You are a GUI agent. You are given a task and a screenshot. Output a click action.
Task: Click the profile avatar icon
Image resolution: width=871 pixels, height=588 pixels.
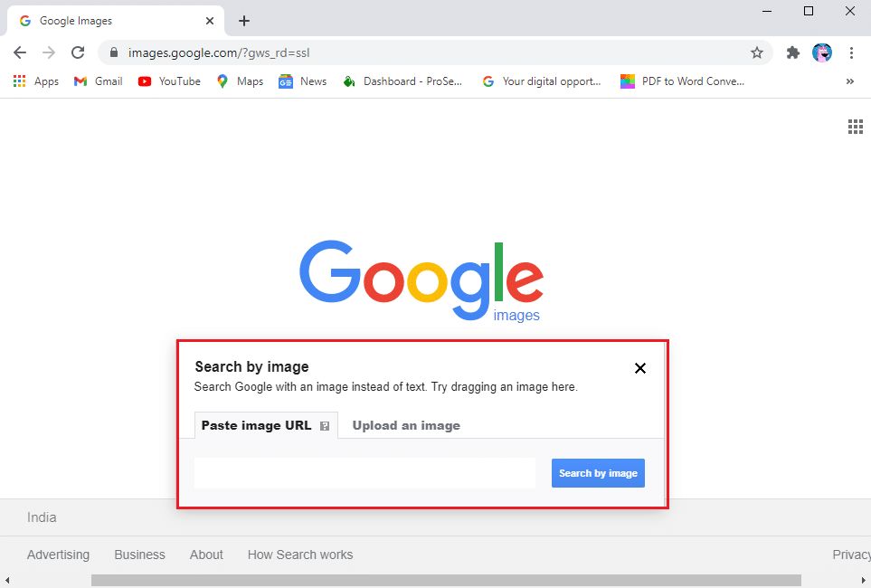821,52
